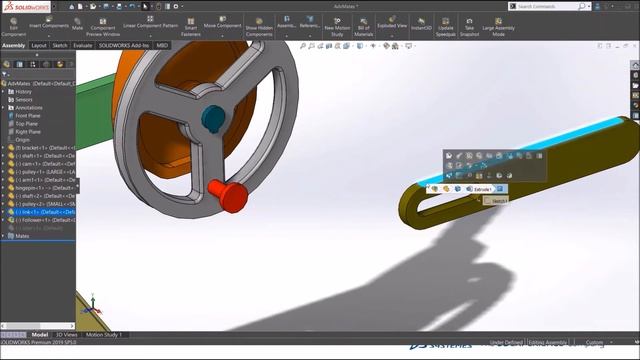640x360 pixels.
Task: Expand Exploded View dropdown arrow
Action: click(x=392, y=36)
